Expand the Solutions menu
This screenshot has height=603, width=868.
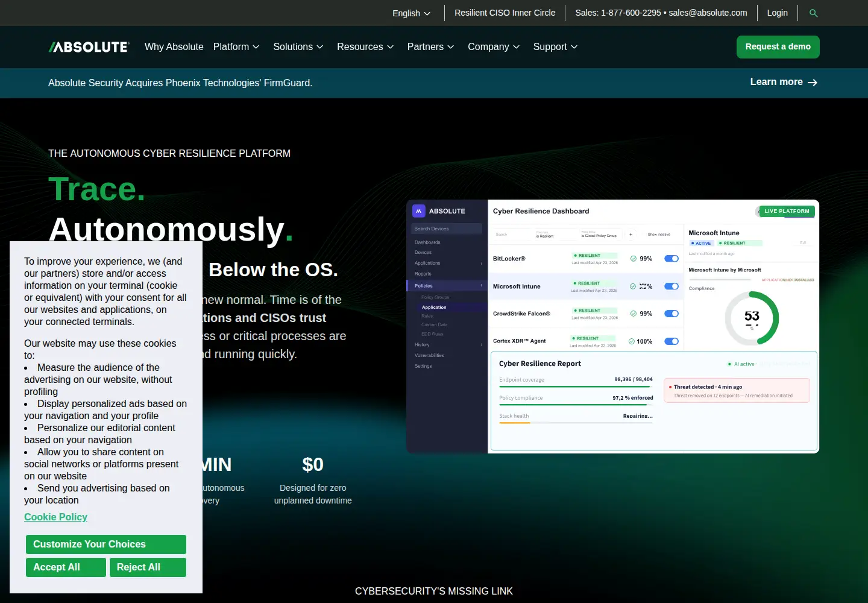[298, 47]
